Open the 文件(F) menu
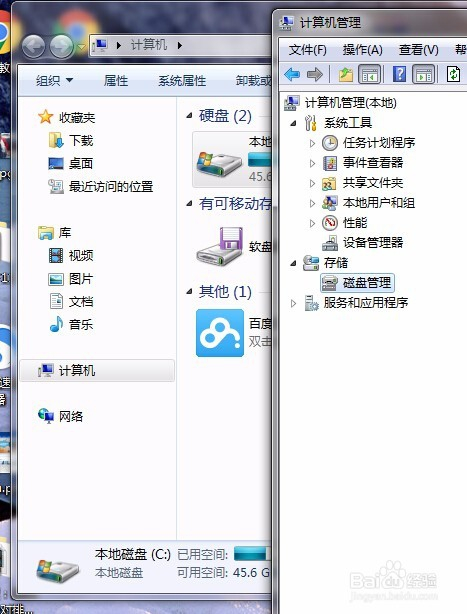The height and width of the screenshot is (614, 467). [x=307, y=50]
